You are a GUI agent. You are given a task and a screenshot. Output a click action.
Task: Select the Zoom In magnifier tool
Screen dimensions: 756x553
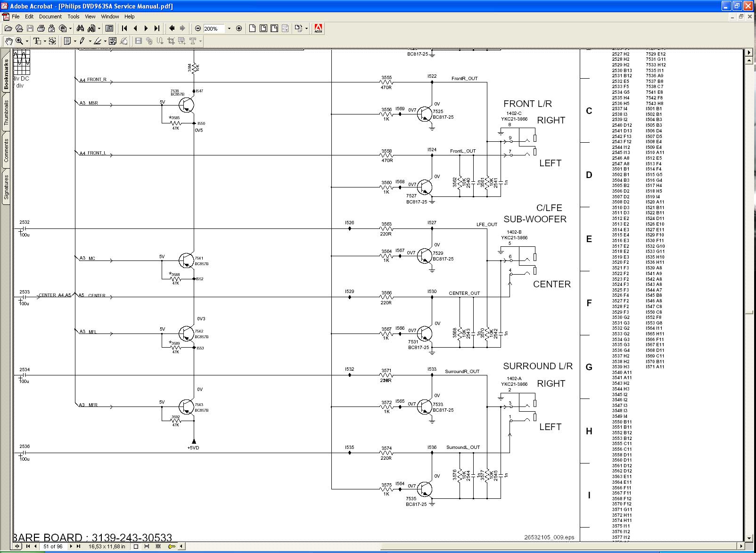tap(19, 41)
